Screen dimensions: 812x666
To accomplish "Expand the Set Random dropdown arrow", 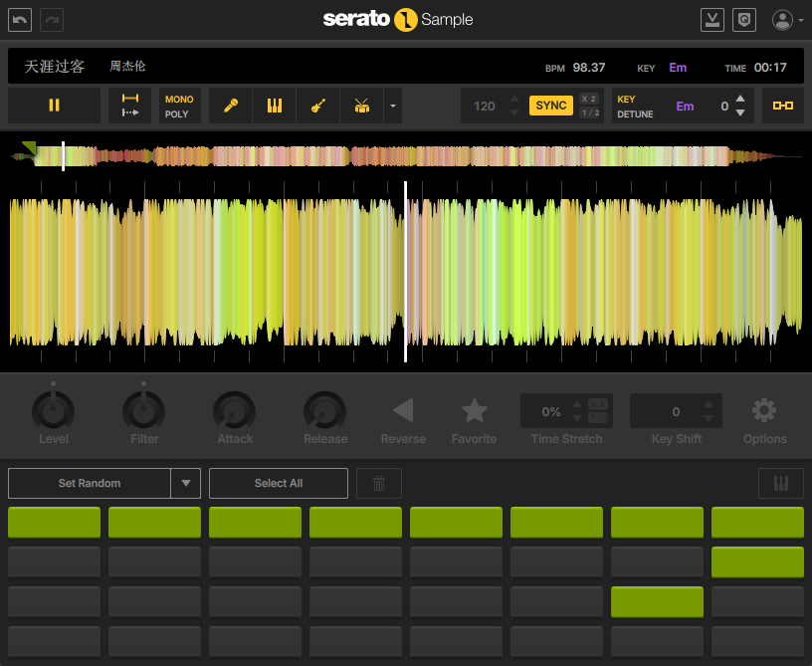I will pyautogui.click(x=186, y=483).
